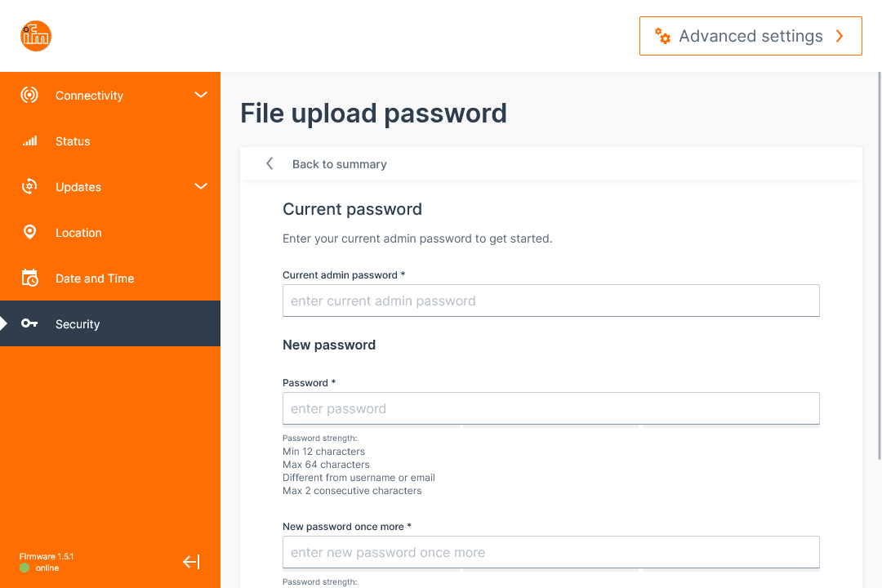Click the Date and Time calendar icon

click(29, 278)
